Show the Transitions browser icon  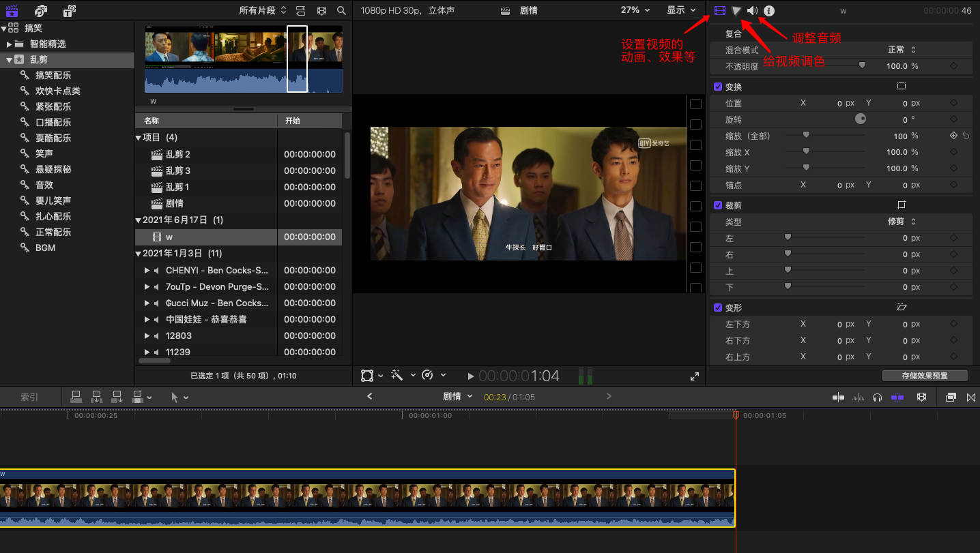click(971, 397)
